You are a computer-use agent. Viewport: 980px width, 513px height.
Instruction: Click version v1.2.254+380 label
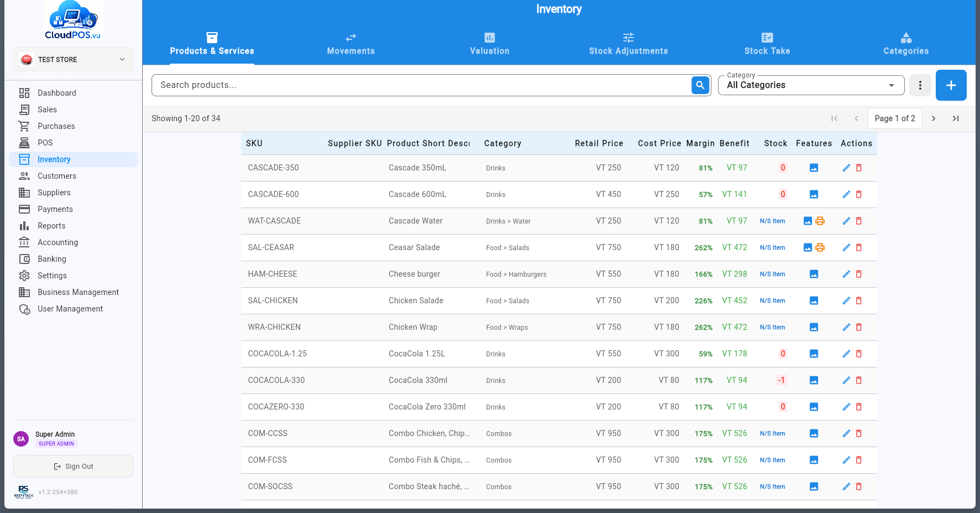tap(58, 492)
